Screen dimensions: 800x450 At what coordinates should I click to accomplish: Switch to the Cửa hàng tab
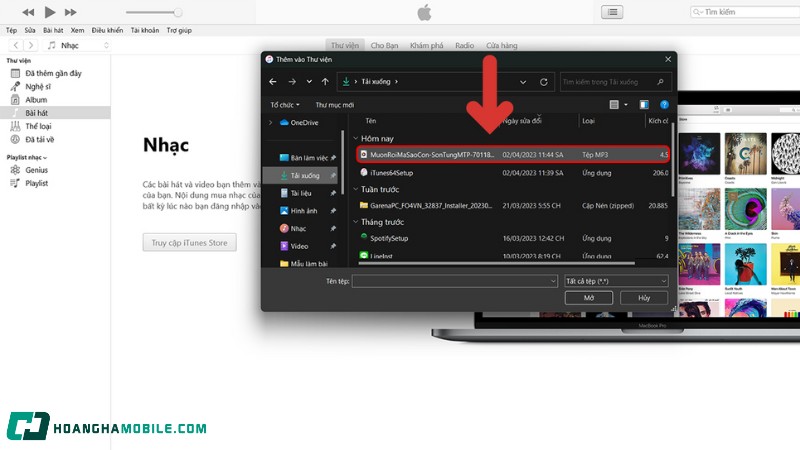(x=502, y=45)
